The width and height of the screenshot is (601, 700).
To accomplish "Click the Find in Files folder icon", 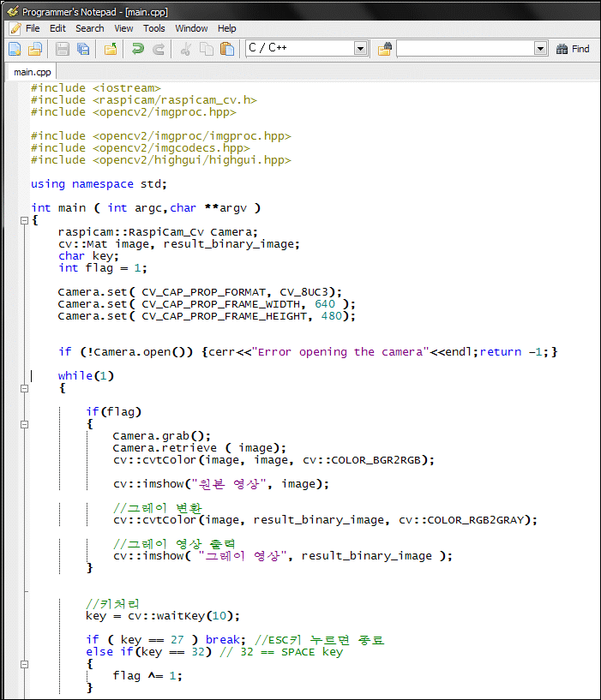I will [385, 49].
